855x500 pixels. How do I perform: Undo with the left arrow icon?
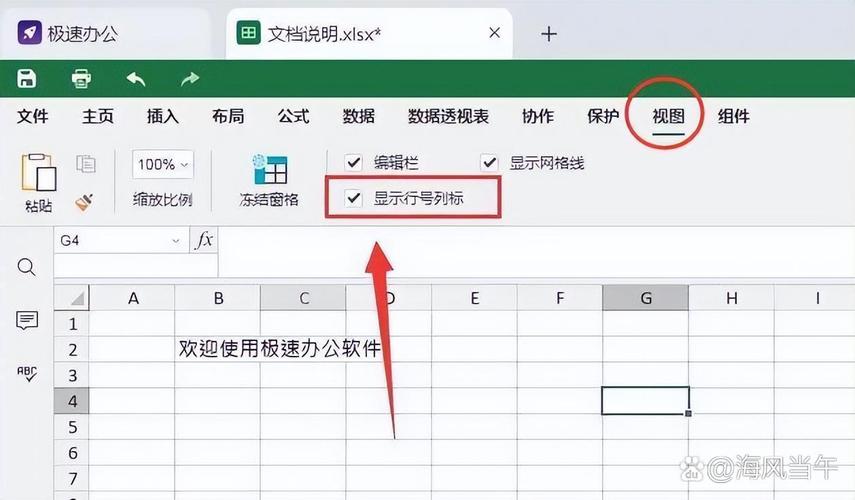(136, 79)
